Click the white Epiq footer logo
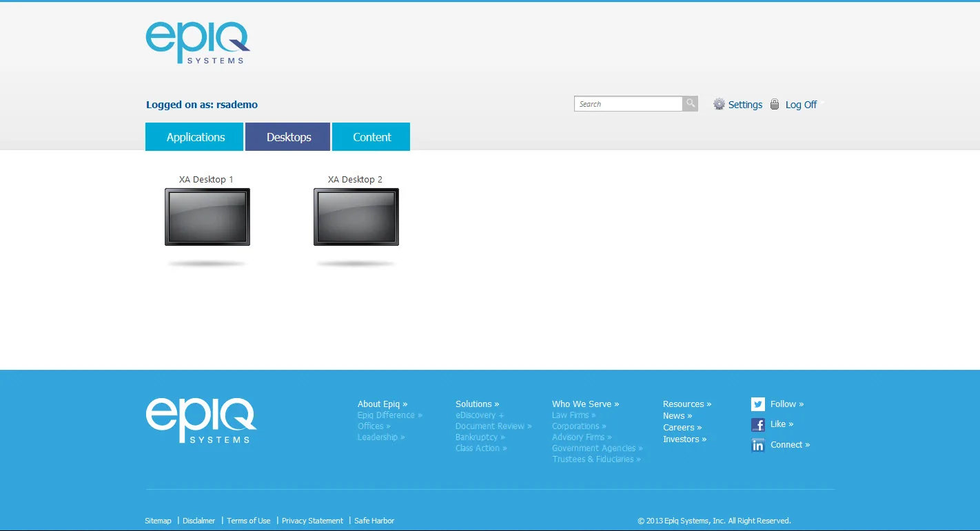The width and height of the screenshot is (980, 531). click(201, 420)
